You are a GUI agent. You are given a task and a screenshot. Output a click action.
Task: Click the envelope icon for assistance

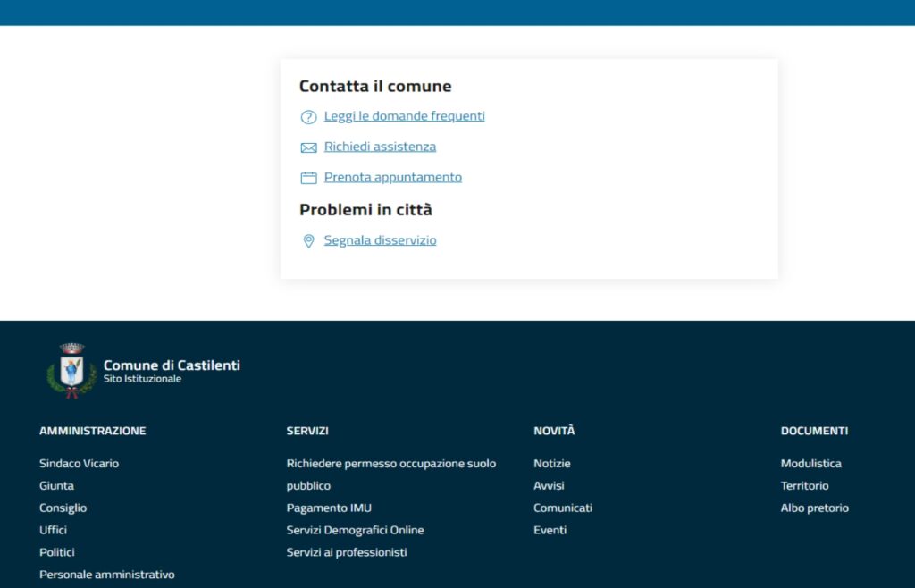coord(308,147)
